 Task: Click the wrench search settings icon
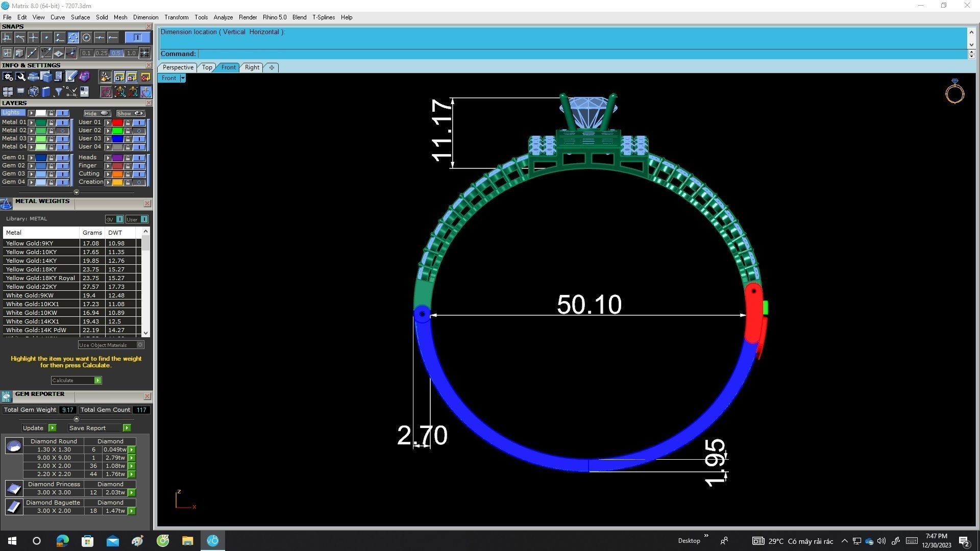point(20,77)
